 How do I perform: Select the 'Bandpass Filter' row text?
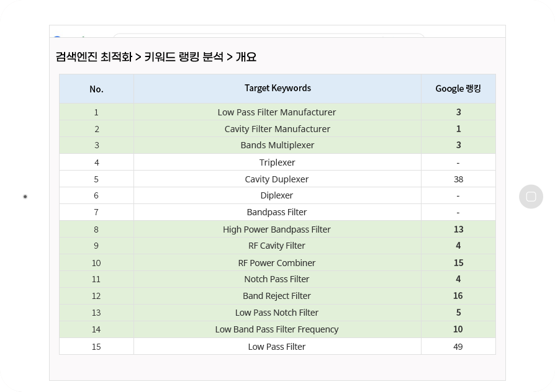click(x=277, y=212)
